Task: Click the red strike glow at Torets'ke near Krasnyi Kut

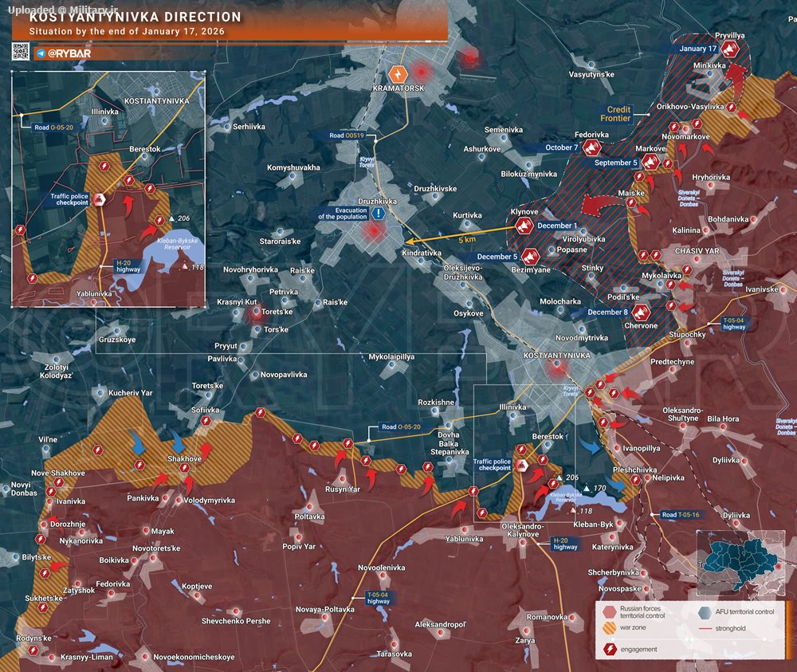Action: 255,313
